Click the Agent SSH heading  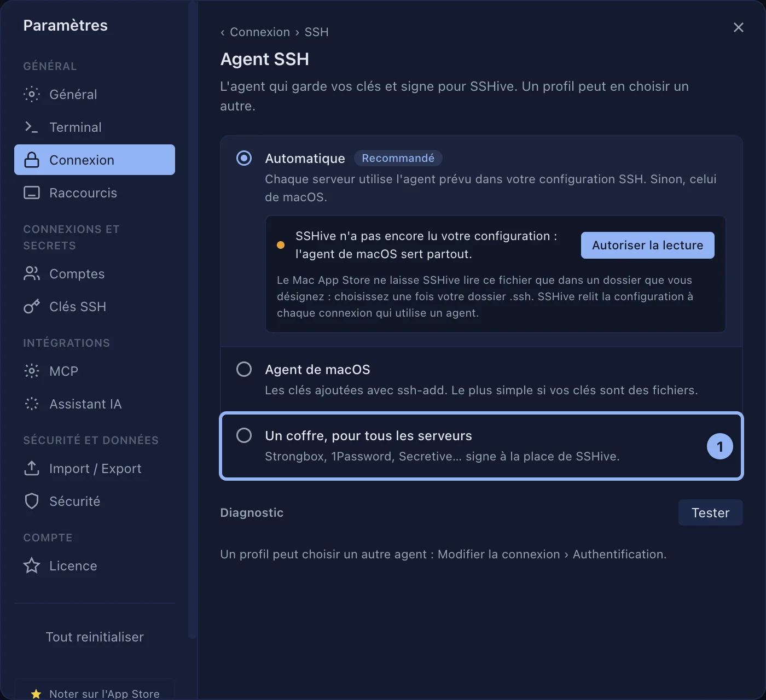[x=265, y=59]
